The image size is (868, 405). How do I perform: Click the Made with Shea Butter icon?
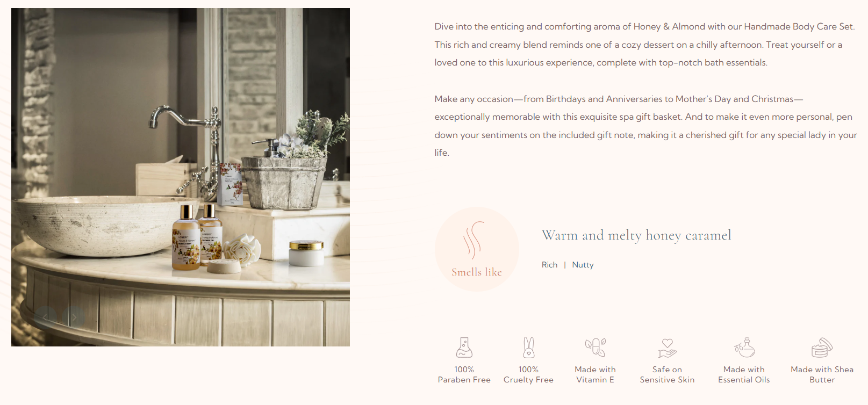coord(822,348)
